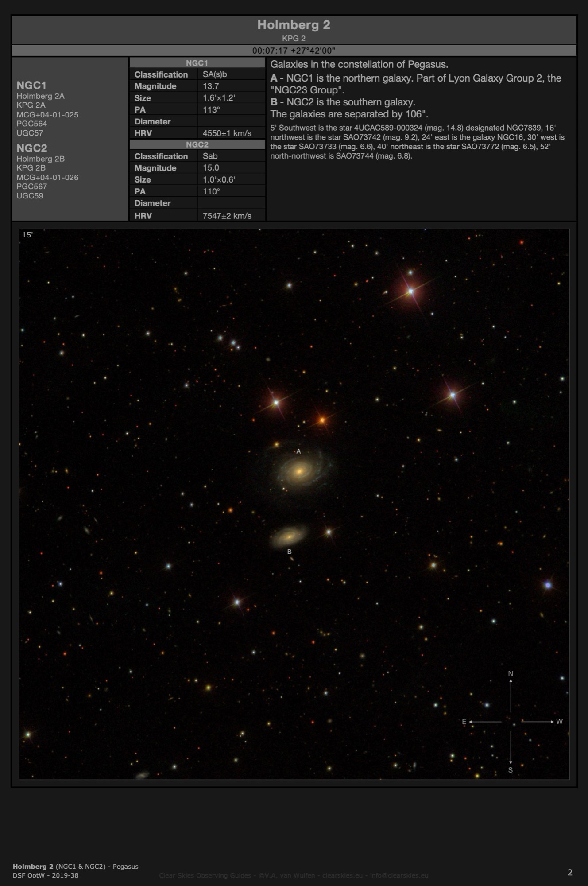Click the letter A label above the galaxy
This screenshot has height=886, width=588.
pos(298,451)
